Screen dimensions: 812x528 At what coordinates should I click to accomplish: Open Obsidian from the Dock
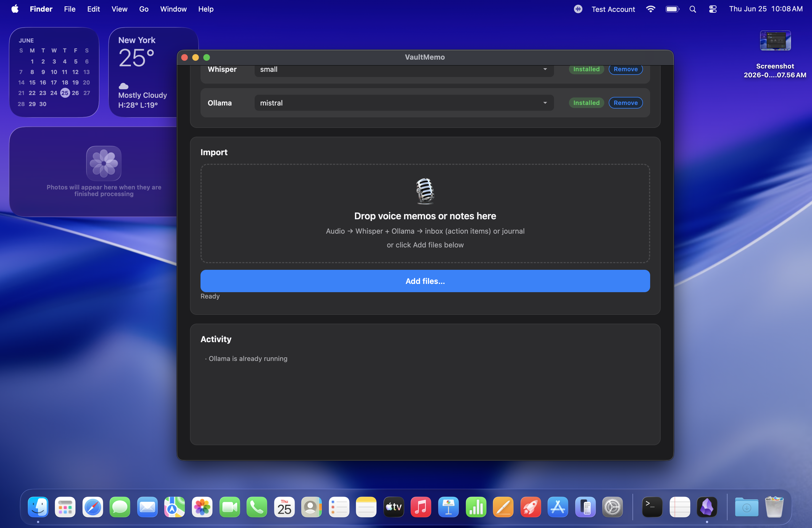pos(707,507)
